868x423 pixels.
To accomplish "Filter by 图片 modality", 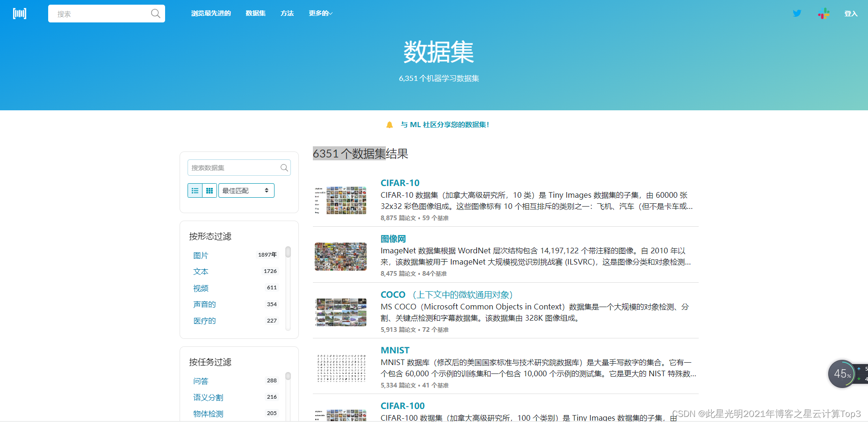I will (201, 255).
